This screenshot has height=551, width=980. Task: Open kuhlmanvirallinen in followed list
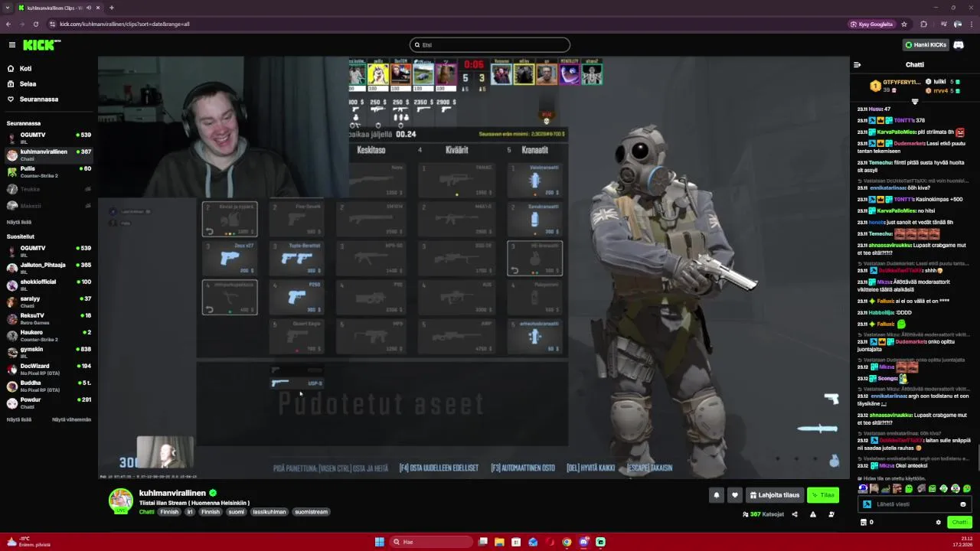47,155
